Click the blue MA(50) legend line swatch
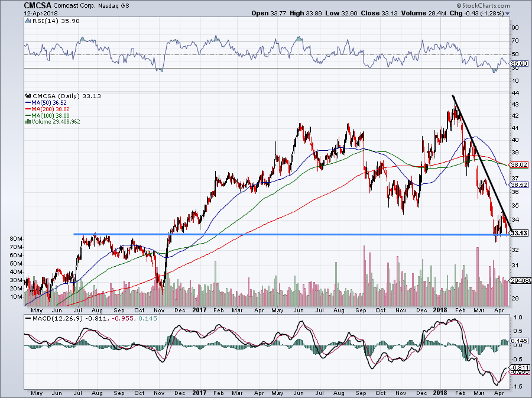Image resolution: width=532 pixels, height=398 pixels. pyautogui.click(x=28, y=103)
